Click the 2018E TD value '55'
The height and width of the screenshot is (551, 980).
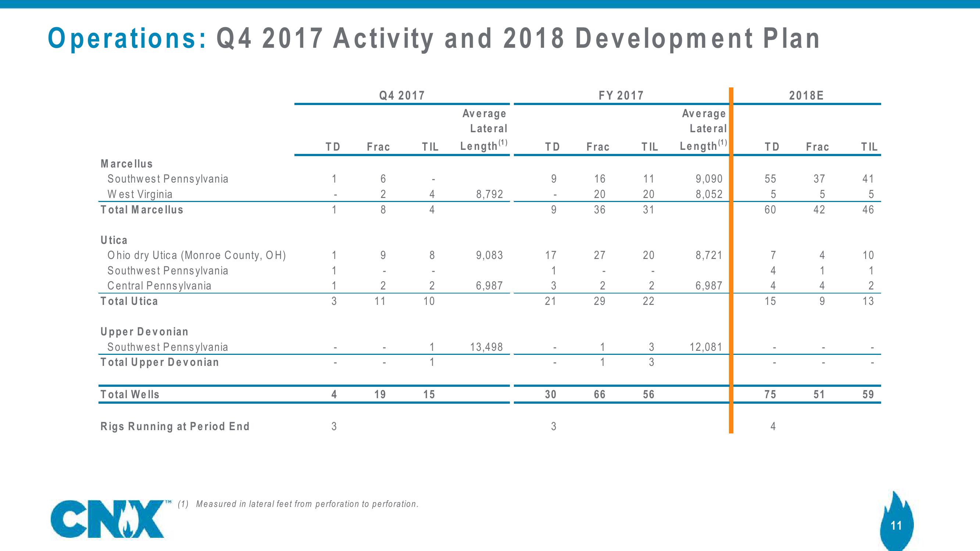click(770, 179)
